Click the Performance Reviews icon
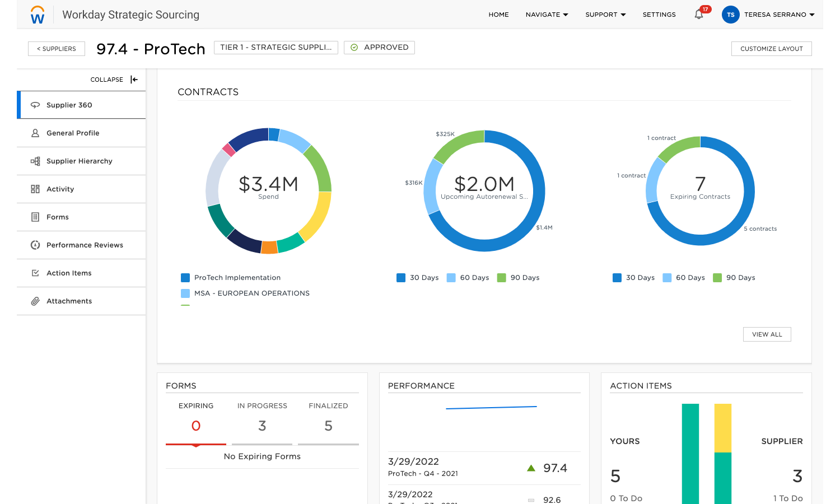This screenshot has height=504, width=840. coord(35,245)
